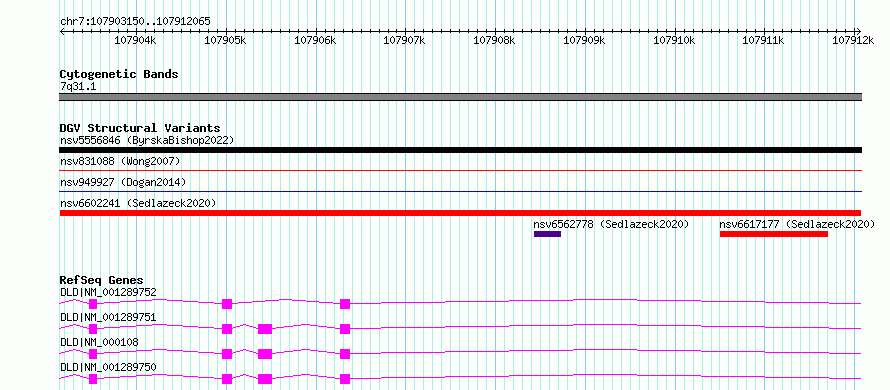Click the 107904k ruler tick label
Image resolution: width=890 pixels, height=390 pixels.
click(x=135, y=40)
